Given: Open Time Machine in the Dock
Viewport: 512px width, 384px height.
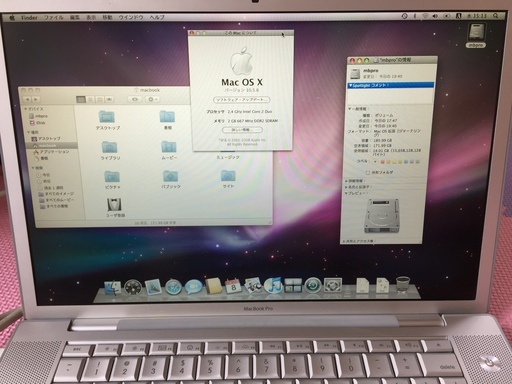Looking at the screenshot, I should click(313, 286).
